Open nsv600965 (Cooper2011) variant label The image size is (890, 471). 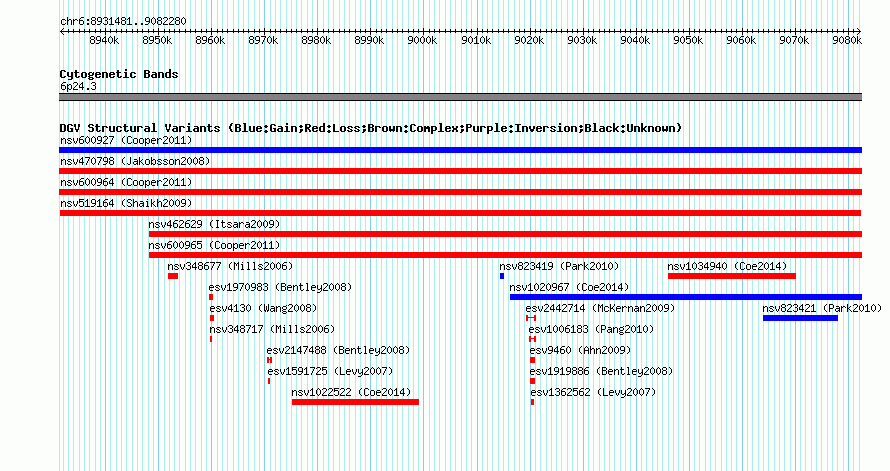coord(215,245)
